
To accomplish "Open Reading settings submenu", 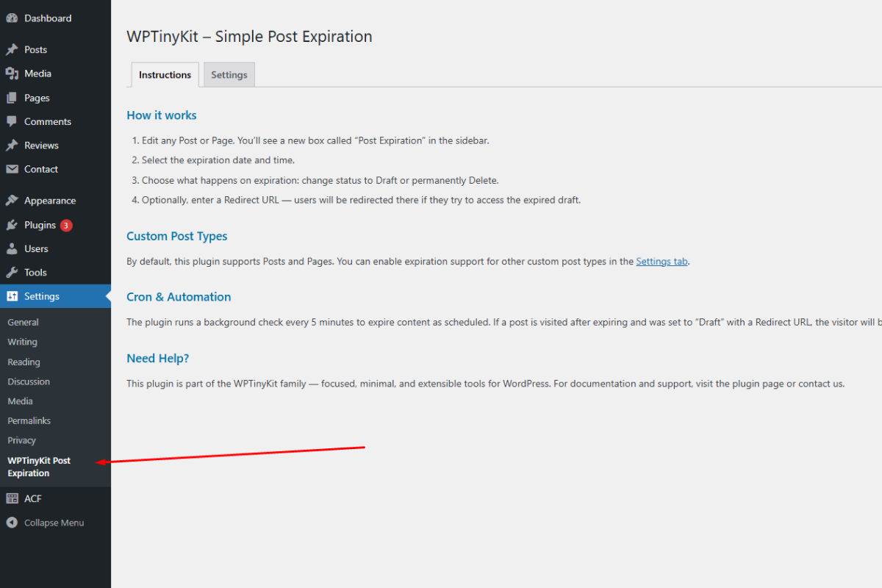I will 24,362.
